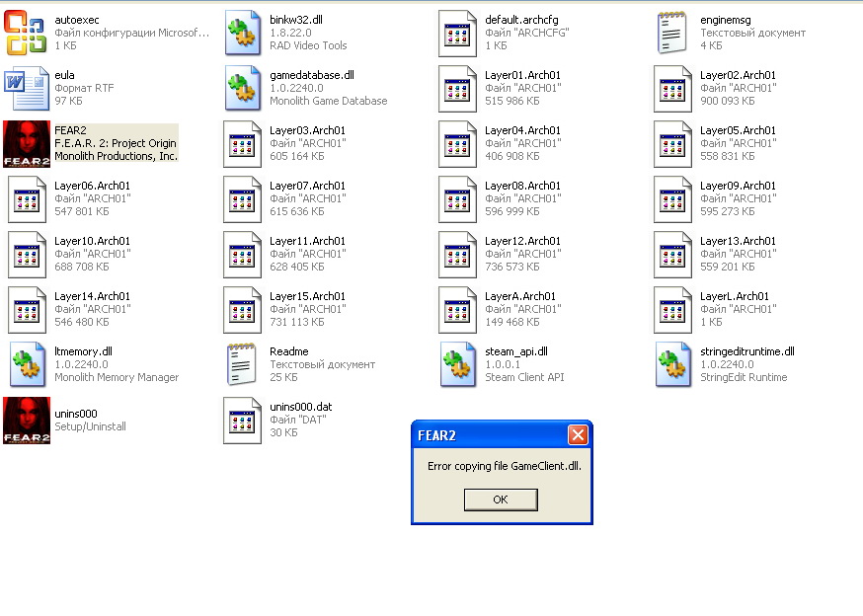The image size is (863, 616).
Task: Select the Layer13.Arch01 file icon
Action: [x=672, y=255]
